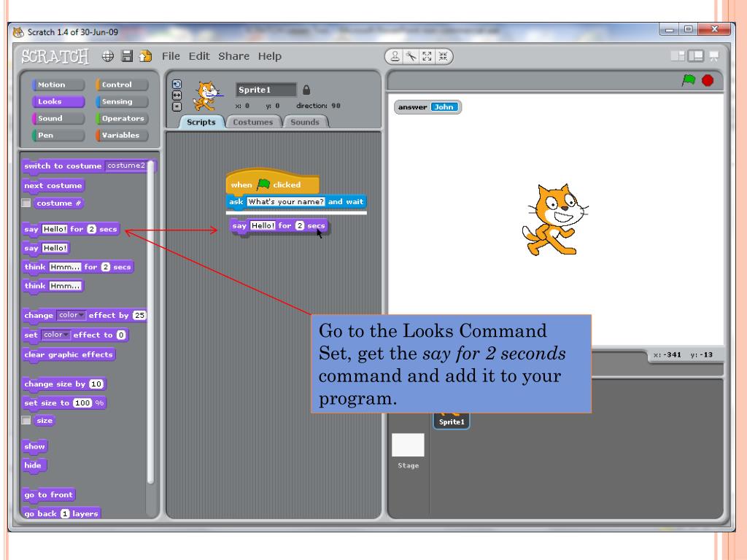Select the delete scissors tool
747x560 pixels.
point(411,57)
